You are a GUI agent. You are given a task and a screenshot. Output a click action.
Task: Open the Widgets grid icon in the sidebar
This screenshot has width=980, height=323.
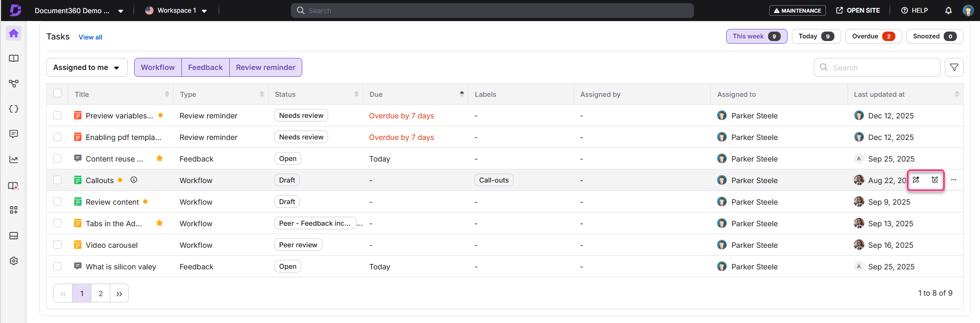(x=14, y=210)
